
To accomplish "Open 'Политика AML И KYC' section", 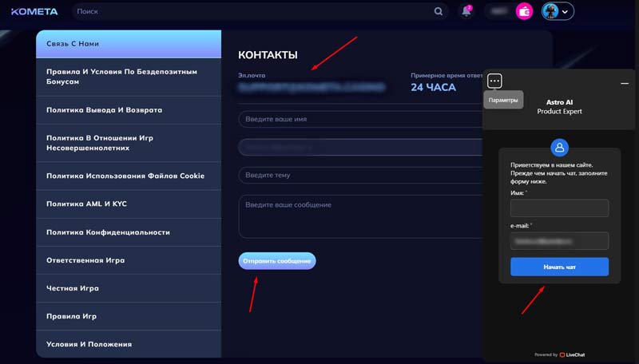I will click(128, 204).
